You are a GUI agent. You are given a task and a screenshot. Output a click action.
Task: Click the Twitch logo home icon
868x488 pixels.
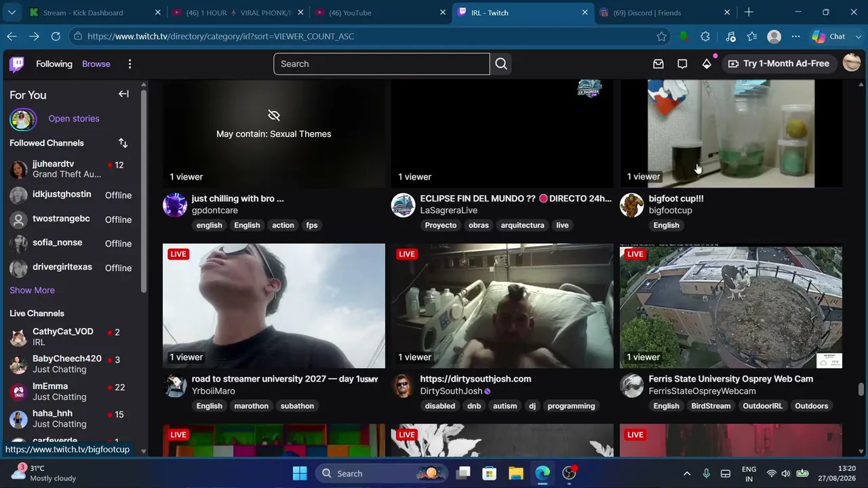point(17,64)
